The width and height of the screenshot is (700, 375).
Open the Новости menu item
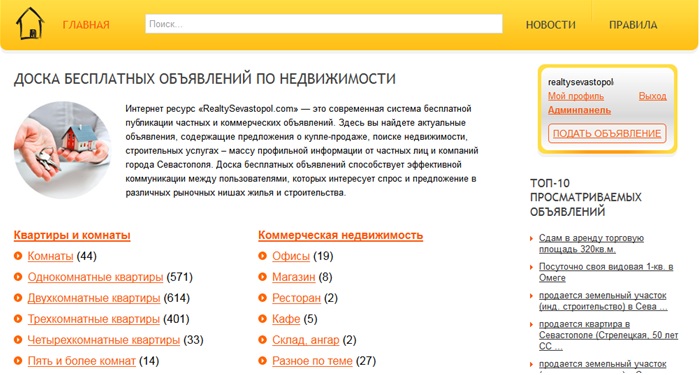[x=550, y=25]
